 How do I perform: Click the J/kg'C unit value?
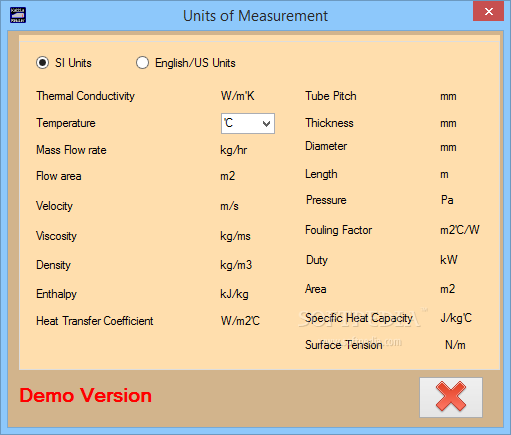click(456, 318)
